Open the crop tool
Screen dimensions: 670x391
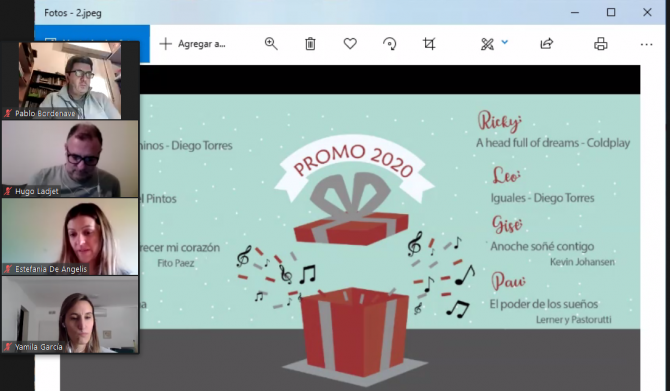429,44
